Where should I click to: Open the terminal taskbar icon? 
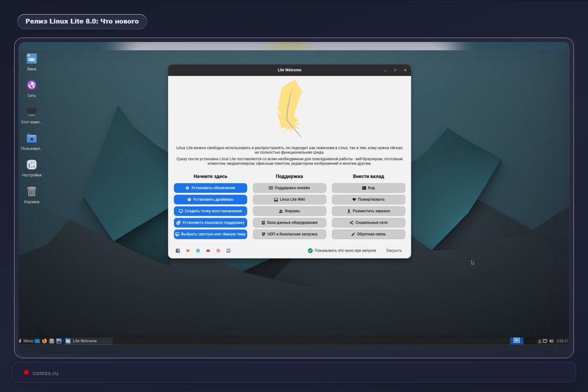59,341
